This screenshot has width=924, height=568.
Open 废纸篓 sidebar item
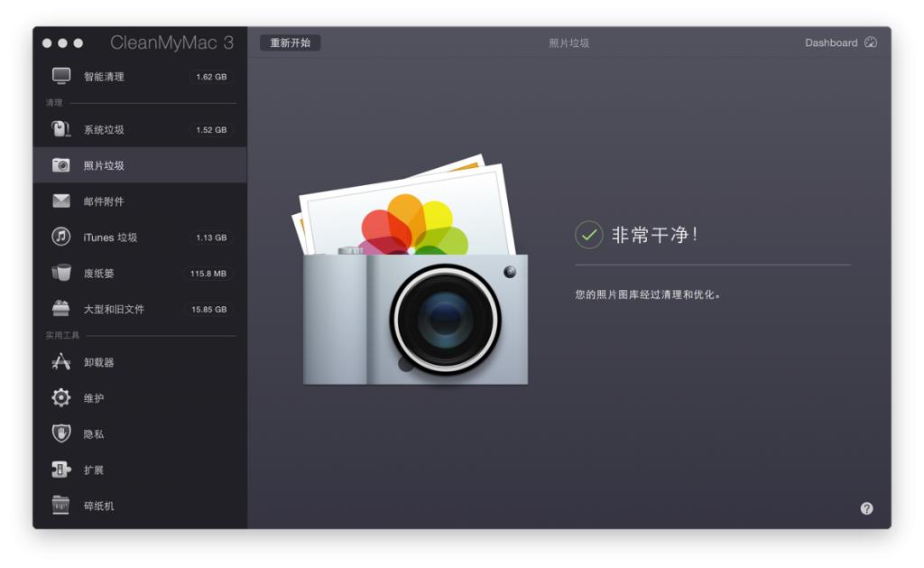point(140,273)
